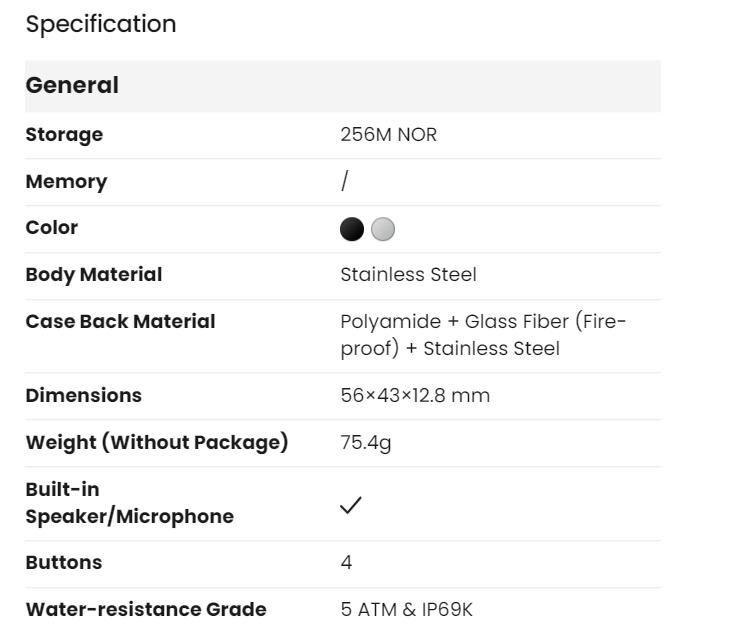Click the Storage row label
Screen dimensions: 742x631
tap(64, 135)
